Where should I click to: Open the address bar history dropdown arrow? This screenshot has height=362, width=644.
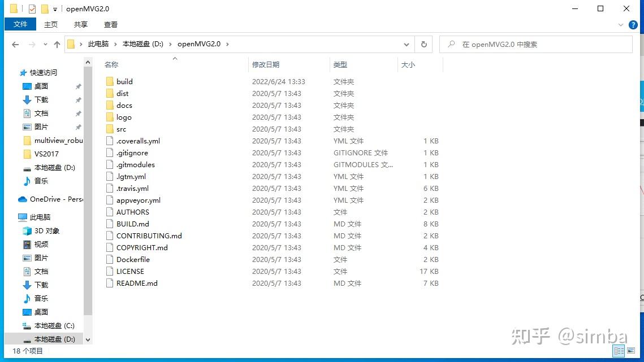click(407, 44)
